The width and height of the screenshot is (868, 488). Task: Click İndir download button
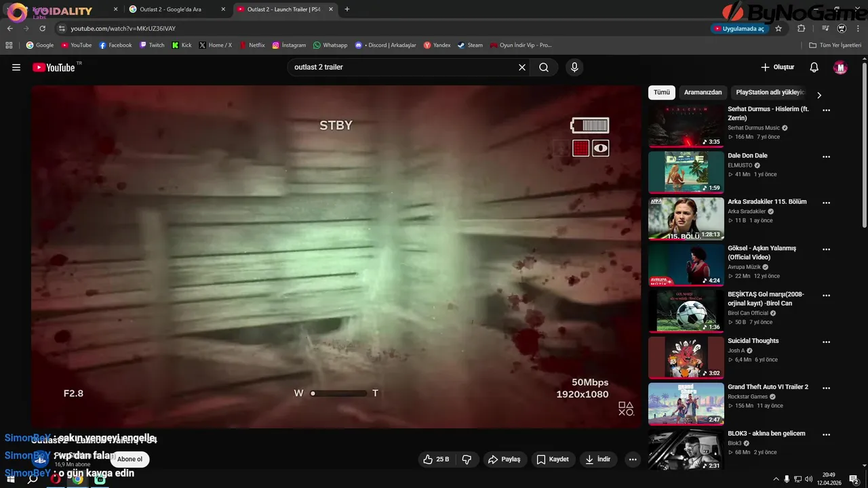[x=598, y=459]
